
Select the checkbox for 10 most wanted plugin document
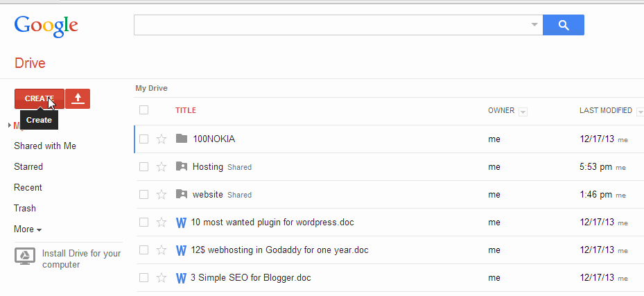point(143,222)
